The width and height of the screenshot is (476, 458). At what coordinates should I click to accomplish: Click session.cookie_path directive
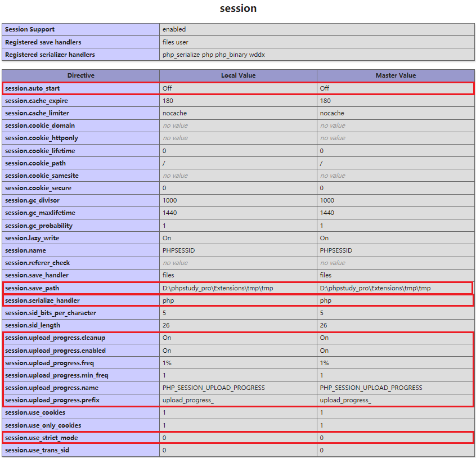tap(35, 163)
